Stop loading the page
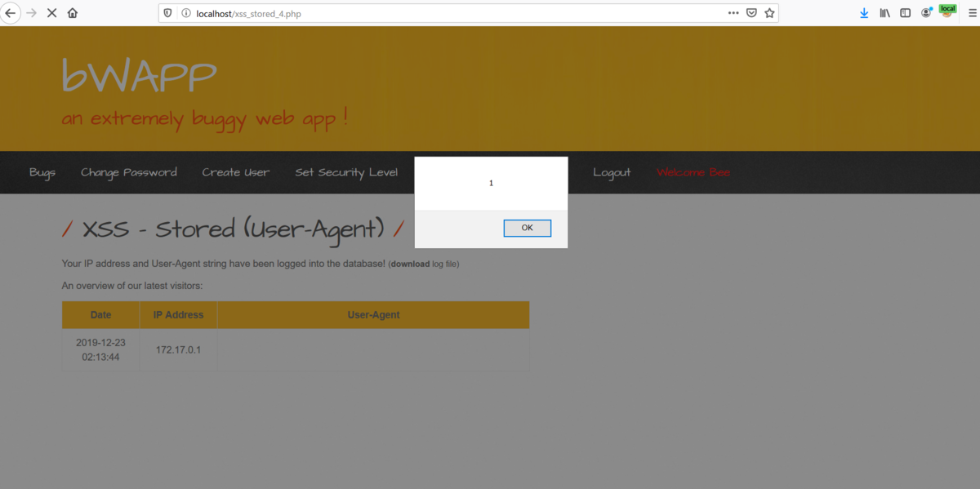Screen dimensions: 980x489 [x=52, y=13]
